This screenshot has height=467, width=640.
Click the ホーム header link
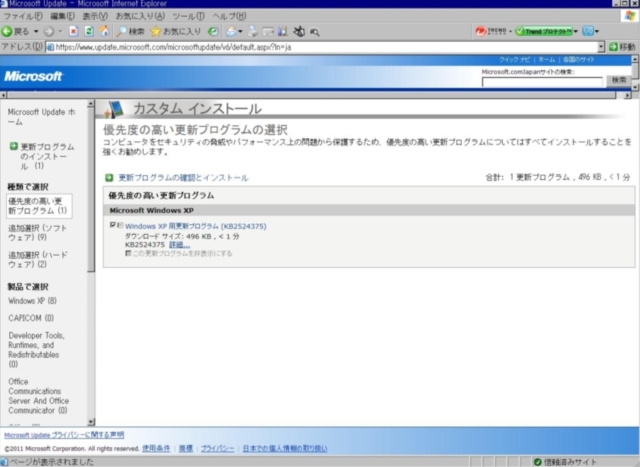[547, 60]
